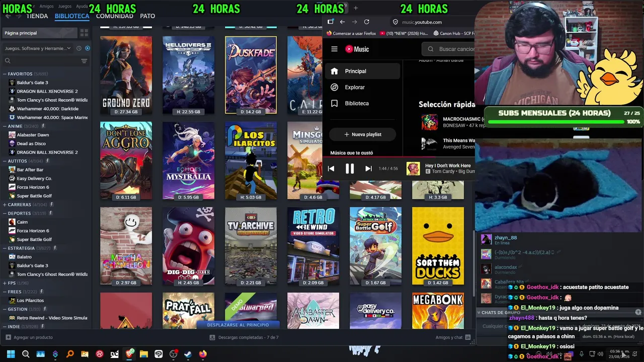This screenshot has width=644, height=362.
Task: Pause the currently playing song
Action: click(x=350, y=169)
